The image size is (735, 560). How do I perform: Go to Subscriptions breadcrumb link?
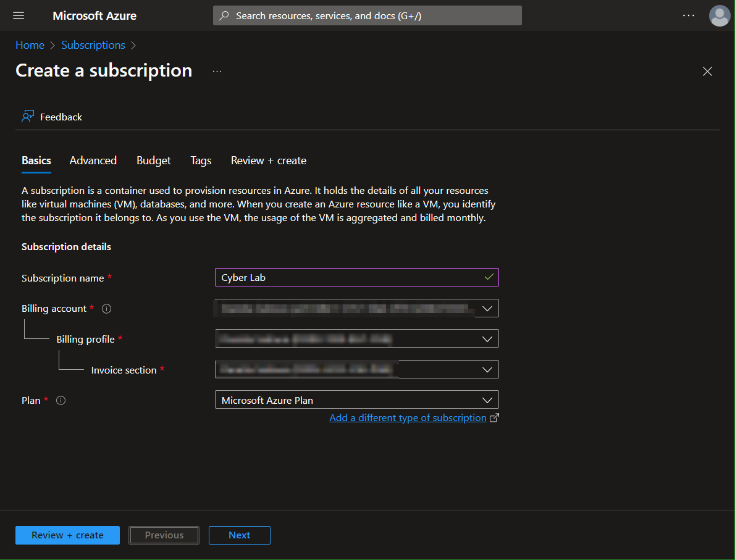pos(93,45)
